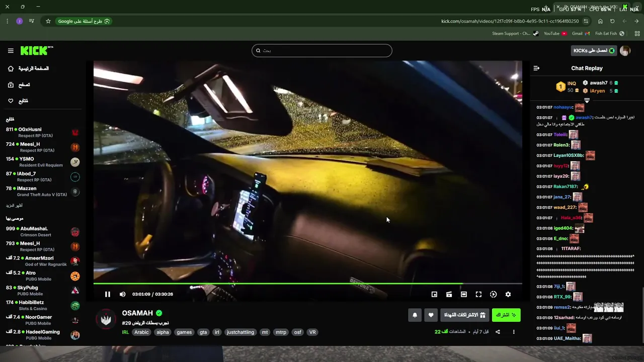Image resolution: width=644 pixels, height=362 pixels.
Task: Enter fullscreen video mode
Action: (478, 294)
